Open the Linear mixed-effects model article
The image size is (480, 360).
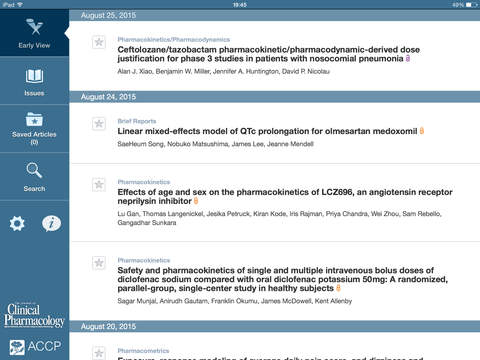coord(267,131)
